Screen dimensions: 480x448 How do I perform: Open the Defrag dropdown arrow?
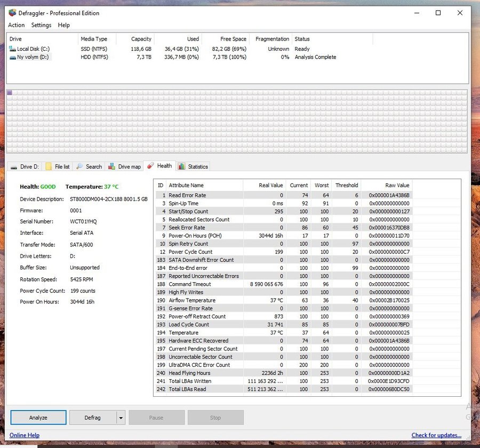tap(121, 418)
